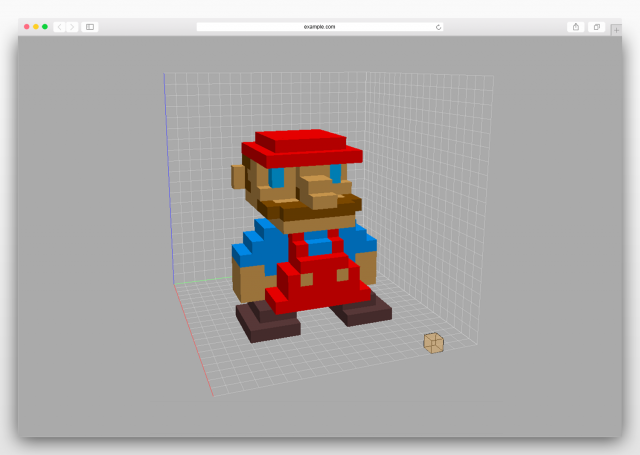The width and height of the screenshot is (640, 455).
Task: Go back with the browser back arrow
Action: click(x=60, y=27)
